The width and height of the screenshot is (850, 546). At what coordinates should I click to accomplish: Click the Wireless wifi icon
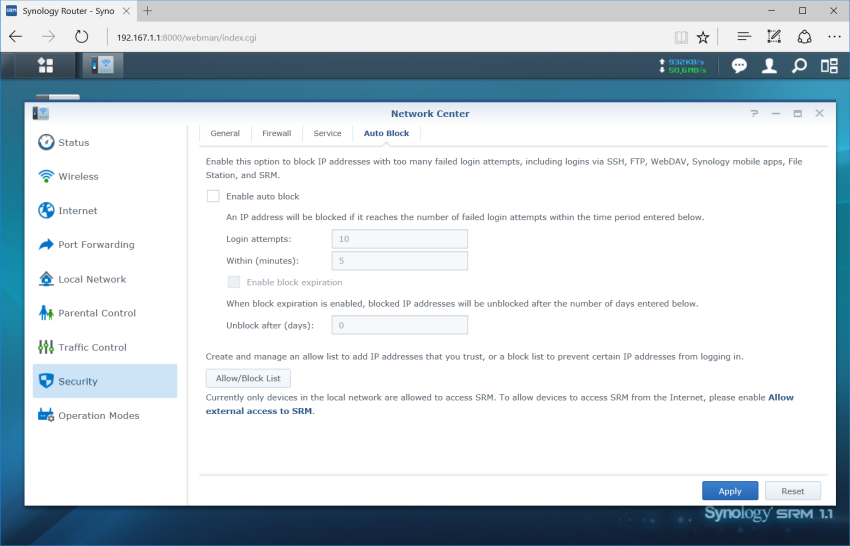(46, 176)
